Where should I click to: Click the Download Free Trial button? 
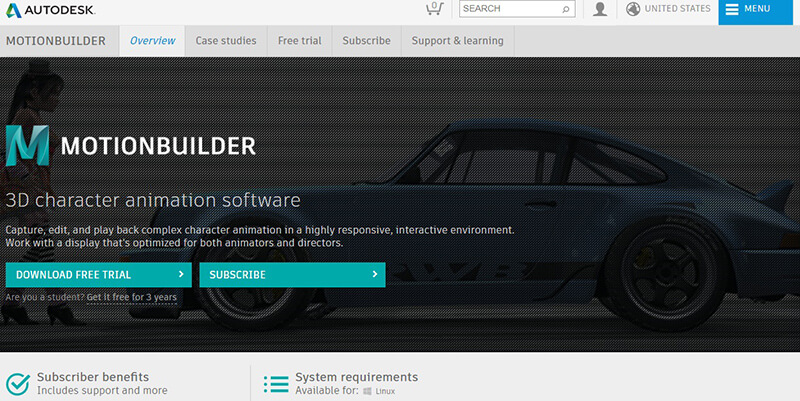(x=98, y=274)
